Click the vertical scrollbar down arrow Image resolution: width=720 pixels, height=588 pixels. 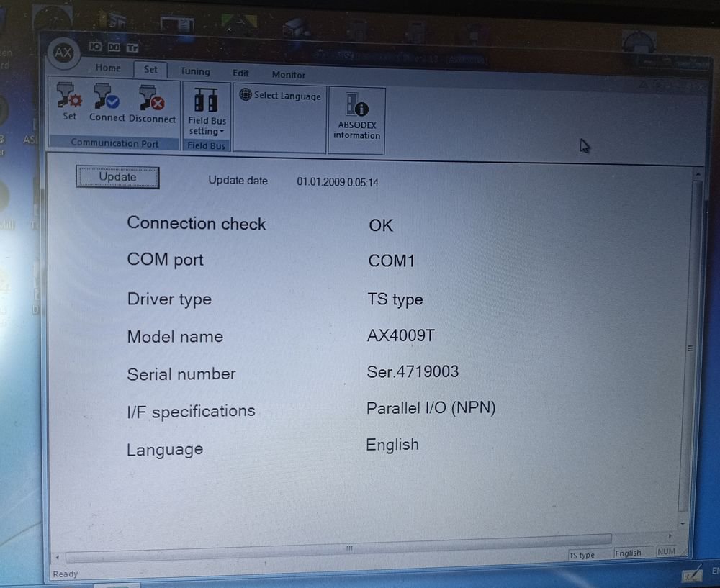[x=683, y=524]
